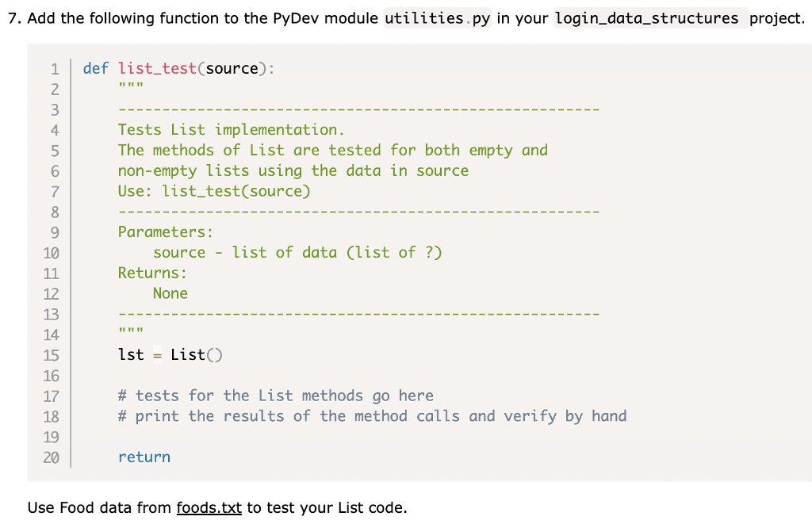Click the login_data_structures inline code label

[650, 19]
